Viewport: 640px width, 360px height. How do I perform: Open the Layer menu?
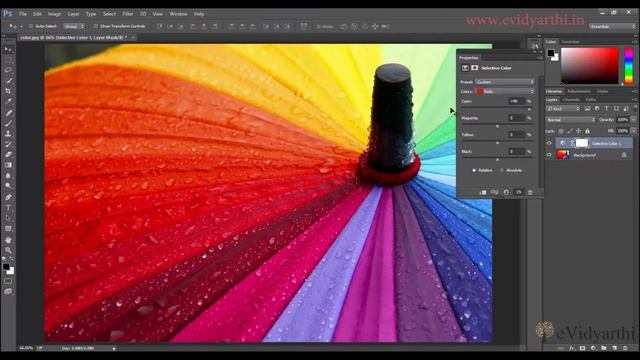coord(73,14)
